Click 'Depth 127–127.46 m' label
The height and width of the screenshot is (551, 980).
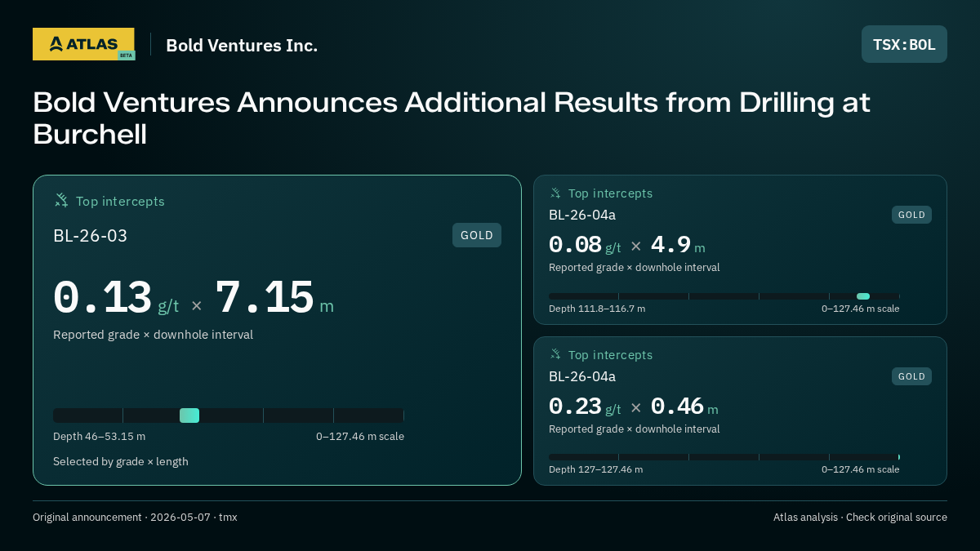click(596, 469)
